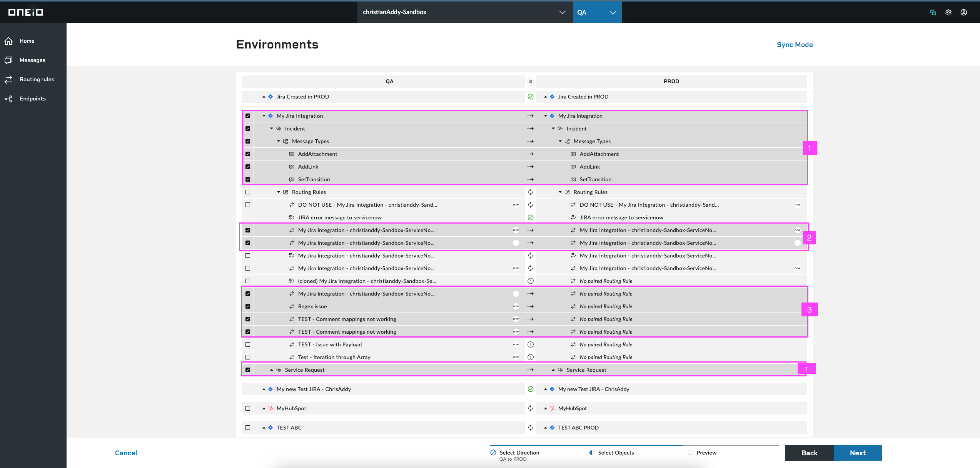Select 'Regex issue' rule name
Screen dimensions: 980x468
coord(312,306)
